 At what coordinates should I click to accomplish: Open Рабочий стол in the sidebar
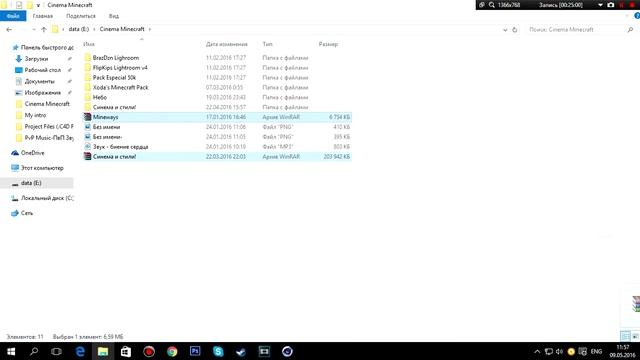42,70
